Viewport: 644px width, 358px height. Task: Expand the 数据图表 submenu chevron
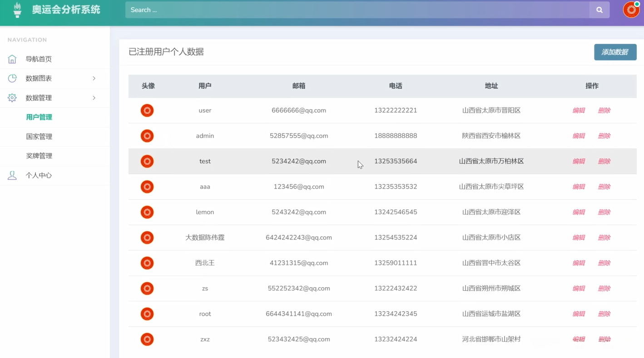pyautogui.click(x=94, y=79)
